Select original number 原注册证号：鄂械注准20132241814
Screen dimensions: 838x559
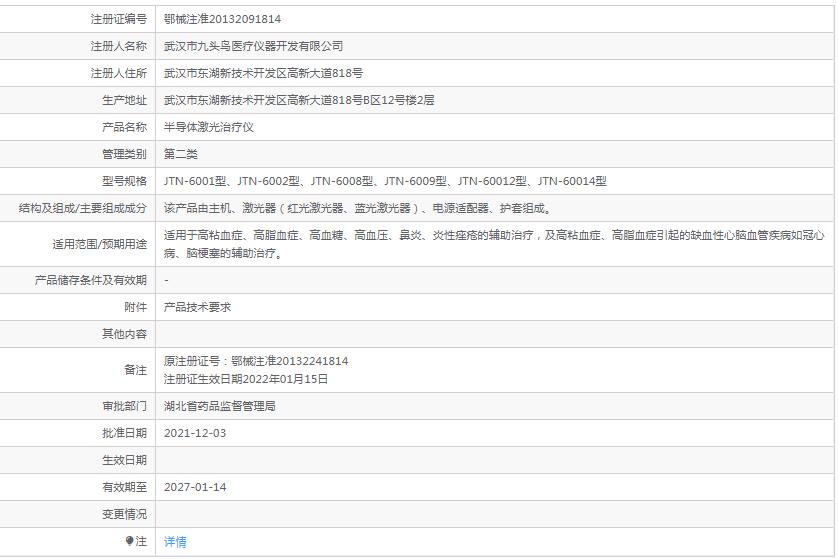(x=256, y=361)
